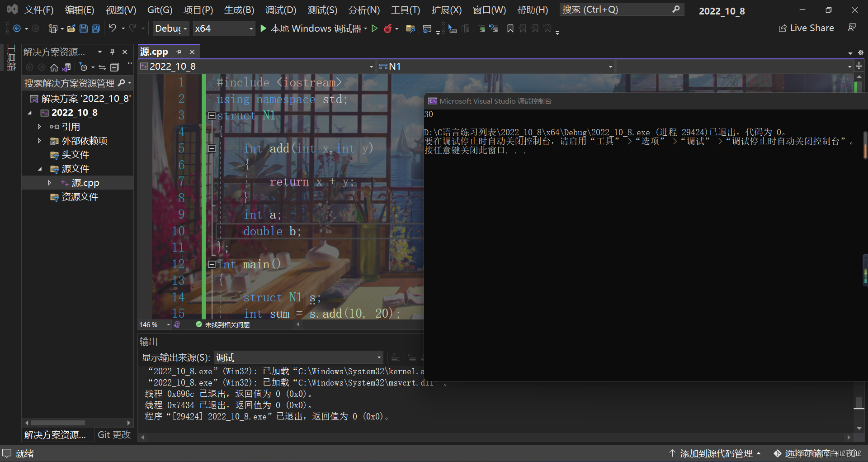Click the open file folder icon

coord(71,29)
